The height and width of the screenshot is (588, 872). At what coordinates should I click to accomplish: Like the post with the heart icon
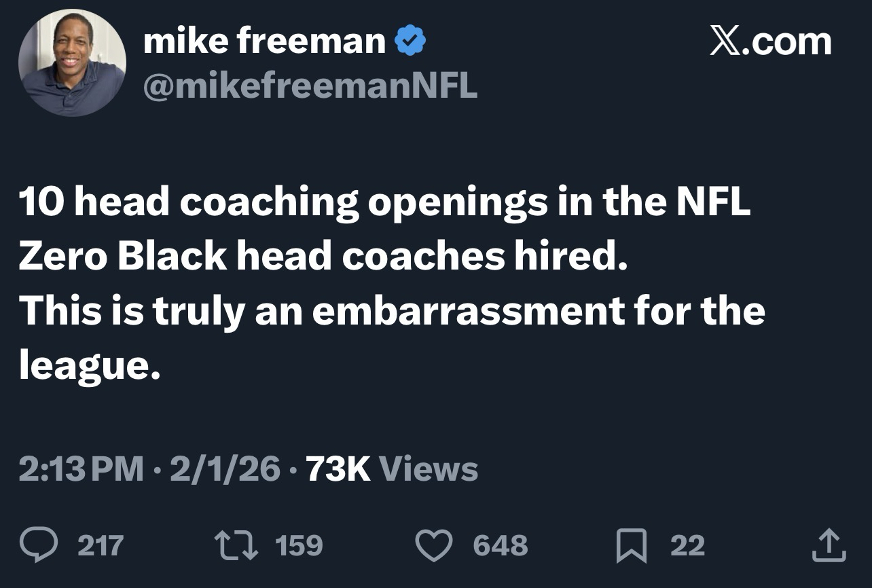pyautogui.click(x=433, y=545)
